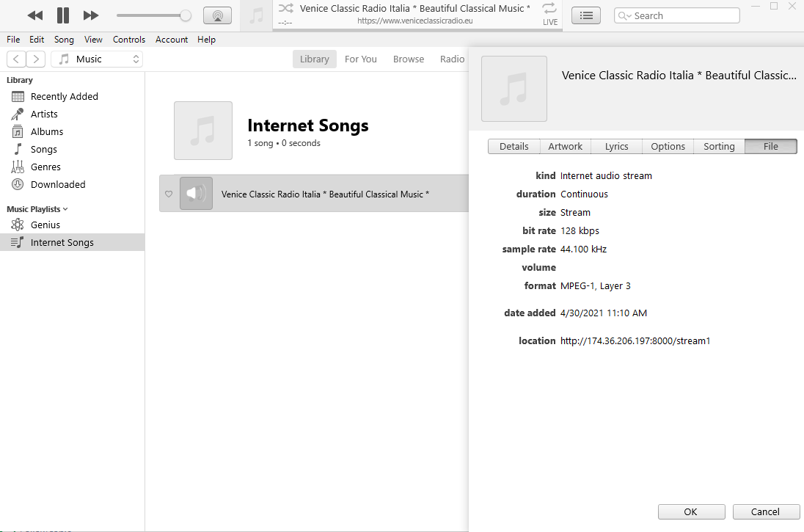This screenshot has width=804, height=532.
Task: Open the AirPlay output button
Action: coord(217,15)
